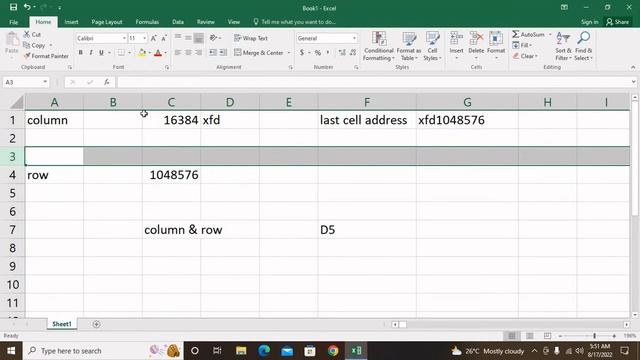640x360 pixels.
Task: Open Conditional Formatting menu
Action: (x=379, y=46)
